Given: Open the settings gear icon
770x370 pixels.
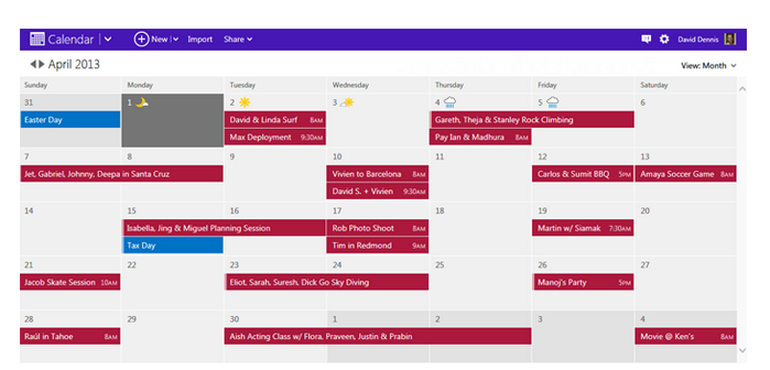Looking at the screenshot, I should click(x=664, y=39).
